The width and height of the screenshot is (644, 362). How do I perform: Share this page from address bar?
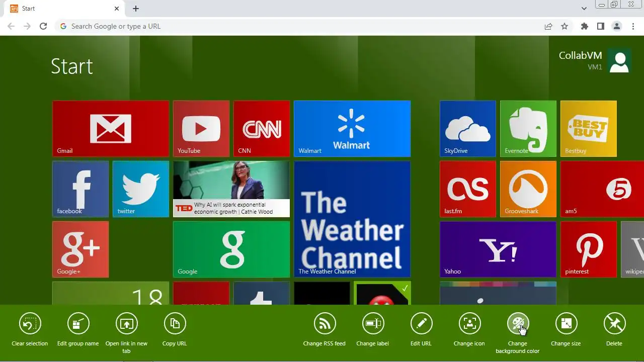548,26
